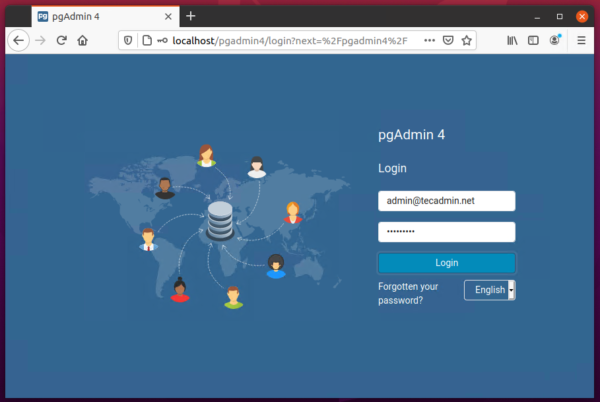Open the tracking protection shield icon
The height and width of the screenshot is (402, 600).
[x=127, y=40]
